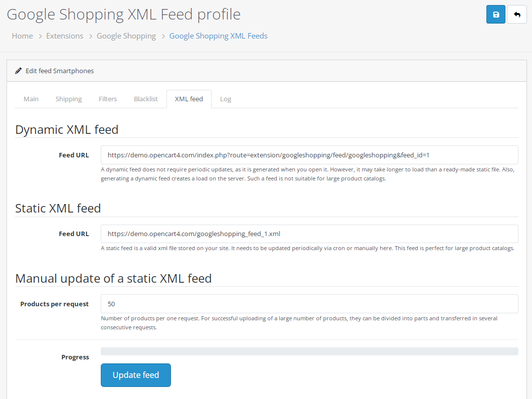View the Log tab

(x=226, y=99)
